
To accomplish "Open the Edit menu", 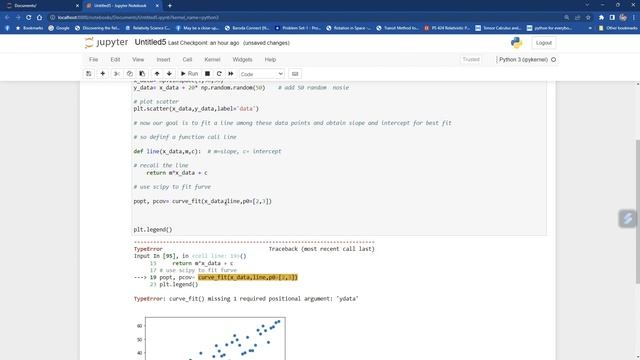I will coord(115,60).
